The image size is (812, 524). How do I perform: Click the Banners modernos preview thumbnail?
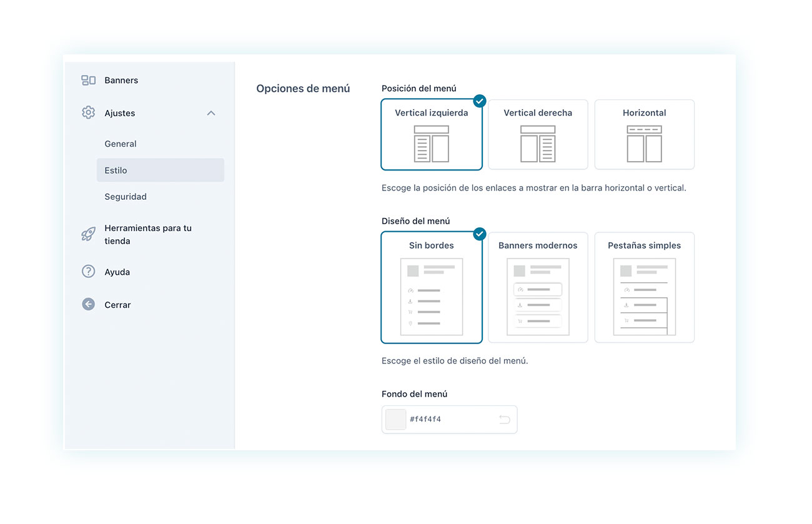(538, 297)
